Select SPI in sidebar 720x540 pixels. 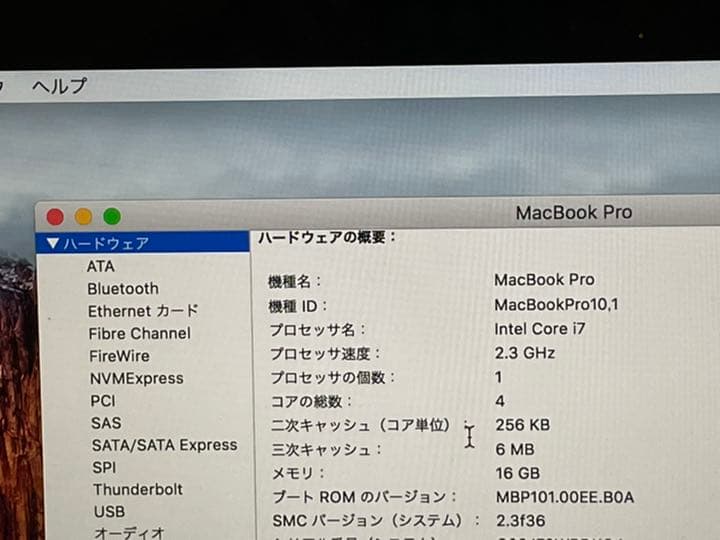104,467
